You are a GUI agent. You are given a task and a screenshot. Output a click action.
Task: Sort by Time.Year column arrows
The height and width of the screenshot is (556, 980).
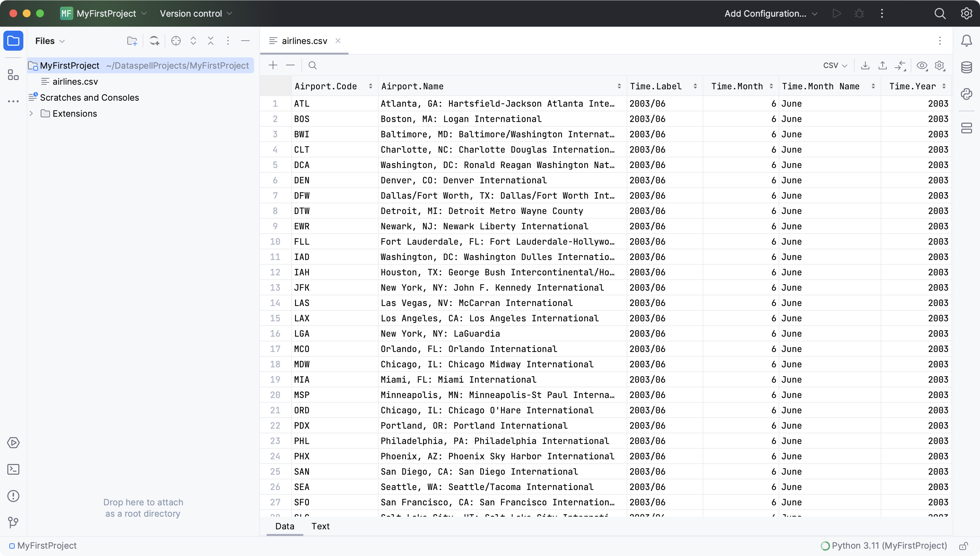click(x=944, y=86)
